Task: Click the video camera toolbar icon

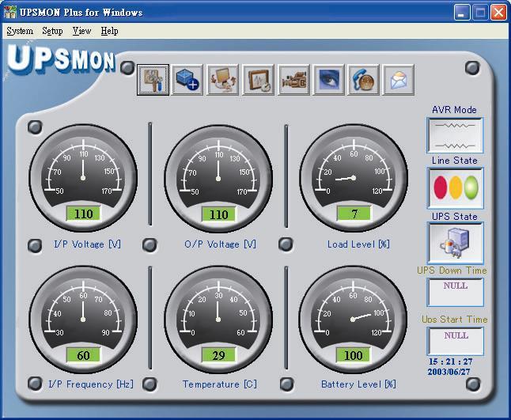Action: point(293,81)
